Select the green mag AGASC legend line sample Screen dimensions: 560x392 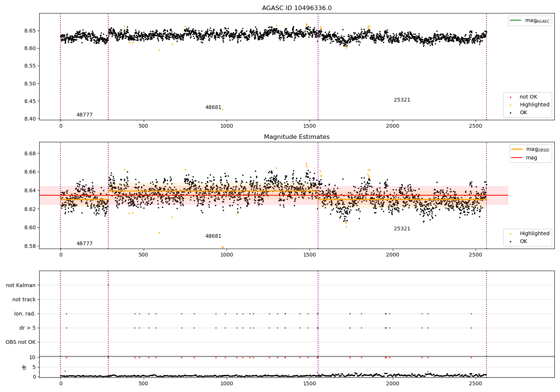point(516,20)
